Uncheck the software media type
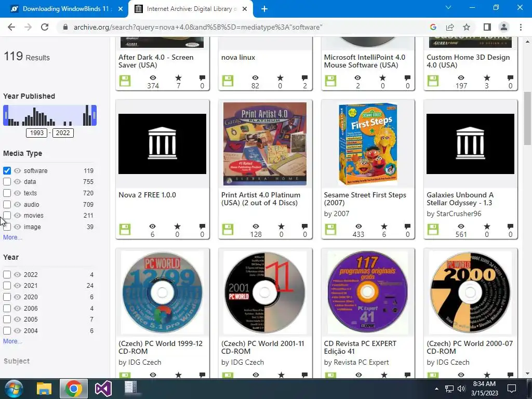The height and width of the screenshot is (399, 532). [7, 170]
